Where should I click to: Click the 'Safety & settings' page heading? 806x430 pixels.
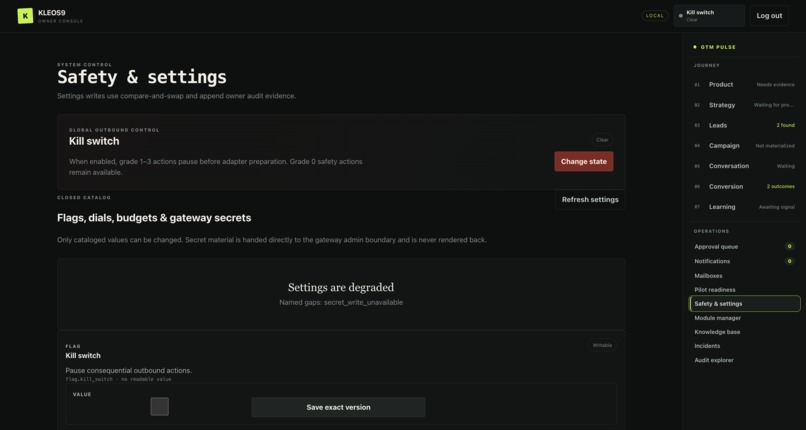click(x=142, y=77)
